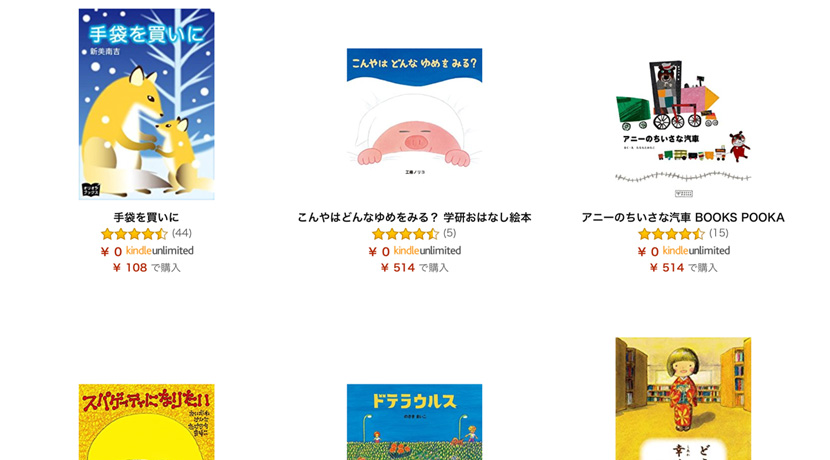Click kindleunlimited logo under こんやはどんなゆめをみる?
The height and width of the screenshot is (460, 830).
(427, 250)
